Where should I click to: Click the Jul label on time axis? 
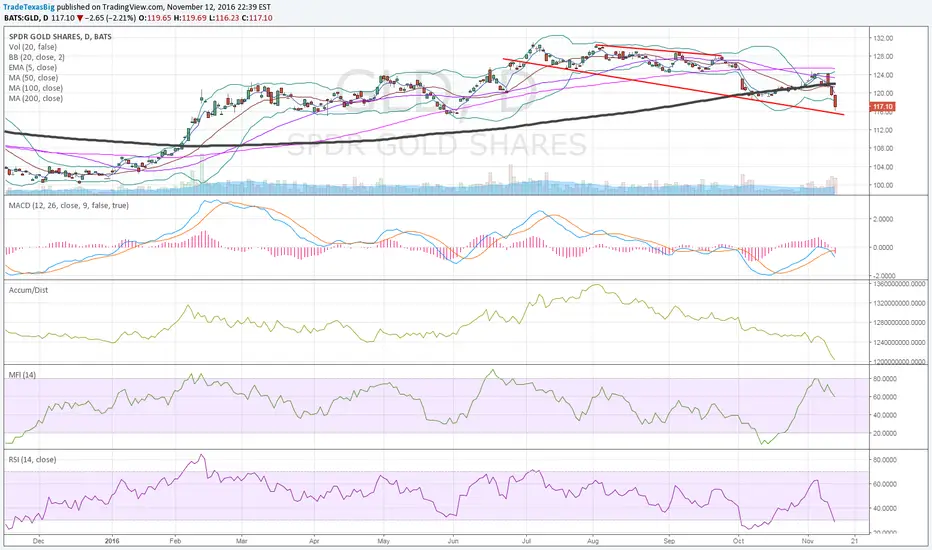click(526, 541)
